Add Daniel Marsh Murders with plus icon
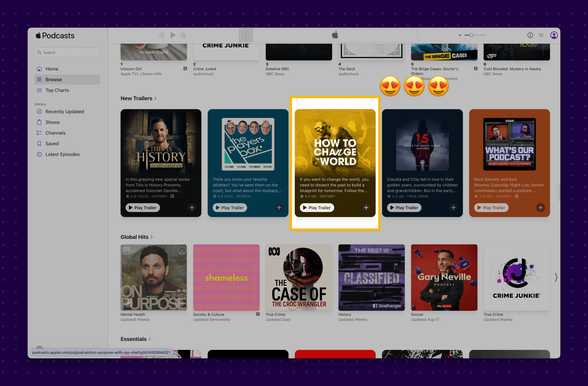 tap(453, 208)
